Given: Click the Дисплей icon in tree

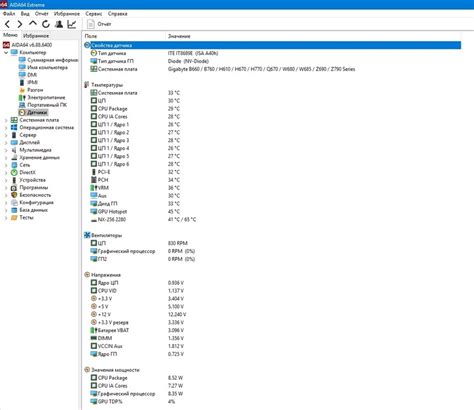Looking at the screenshot, I should click(14, 142).
